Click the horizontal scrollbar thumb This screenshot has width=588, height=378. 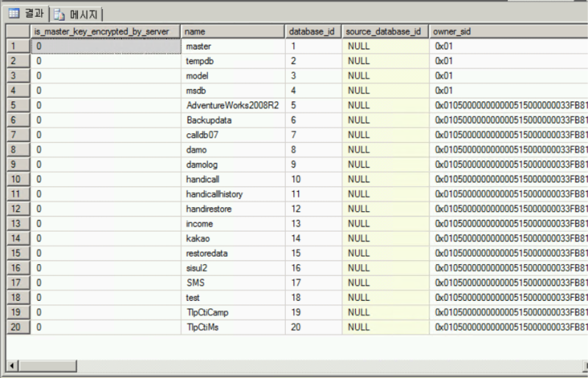[x=47, y=365]
